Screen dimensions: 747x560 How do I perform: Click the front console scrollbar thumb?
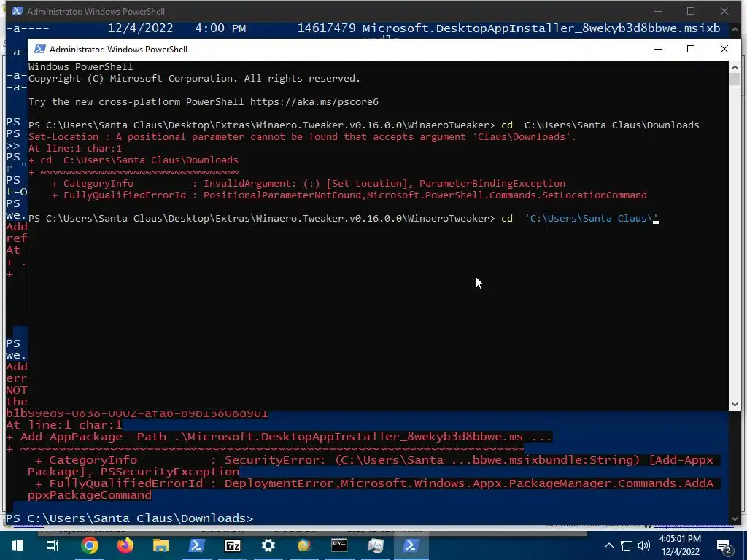coord(735,79)
